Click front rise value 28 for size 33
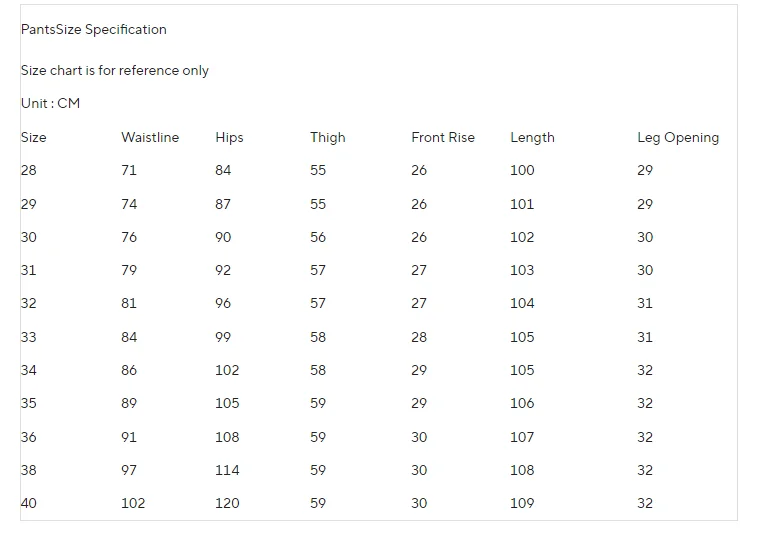 [x=419, y=337]
